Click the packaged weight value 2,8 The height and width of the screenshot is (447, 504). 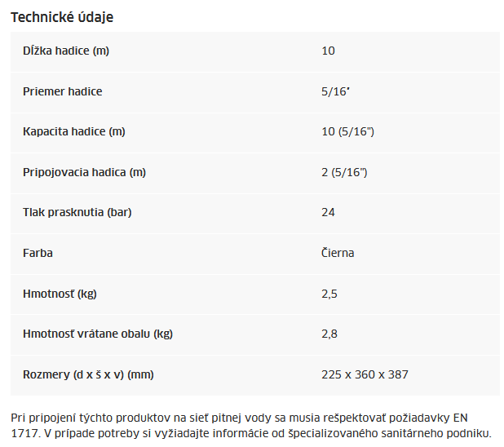point(329,334)
